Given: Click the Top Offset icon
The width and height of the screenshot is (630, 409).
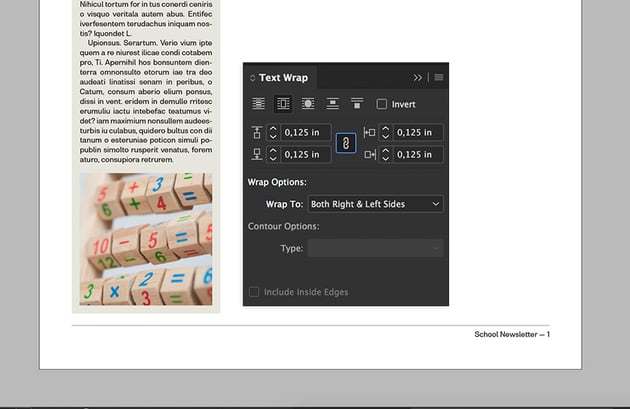Looking at the screenshot, I should coord(257,133).
